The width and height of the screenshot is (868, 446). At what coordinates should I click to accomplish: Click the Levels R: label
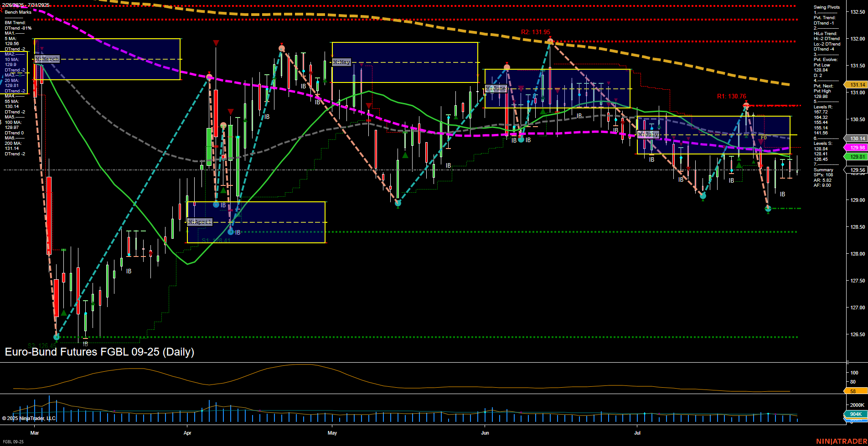[x=823, y=107]
